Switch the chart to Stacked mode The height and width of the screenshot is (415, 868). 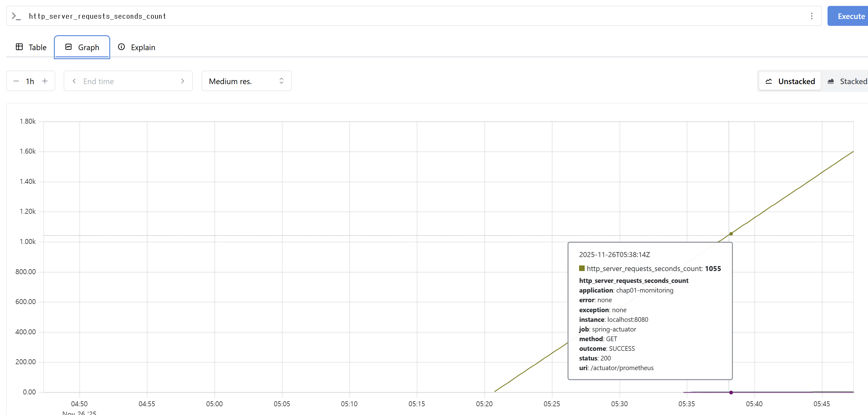tap(847, 81)
